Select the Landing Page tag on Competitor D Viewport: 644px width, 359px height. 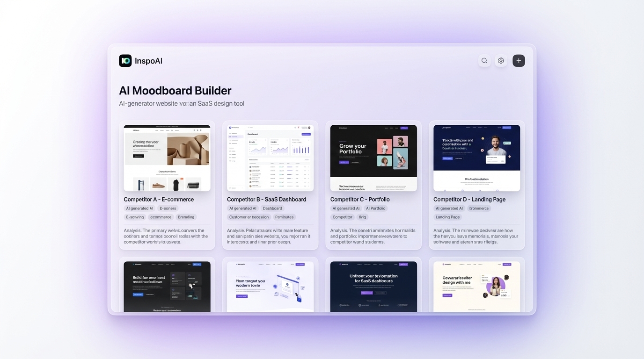coord(447,217)
